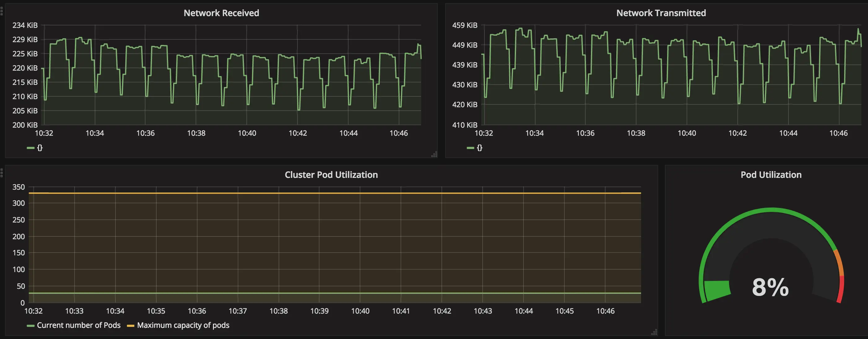Image resolution: width=868 pixels, height=339 pixels.
Task: Open the Network Received panel title menu
Action: tap(221, 13)
